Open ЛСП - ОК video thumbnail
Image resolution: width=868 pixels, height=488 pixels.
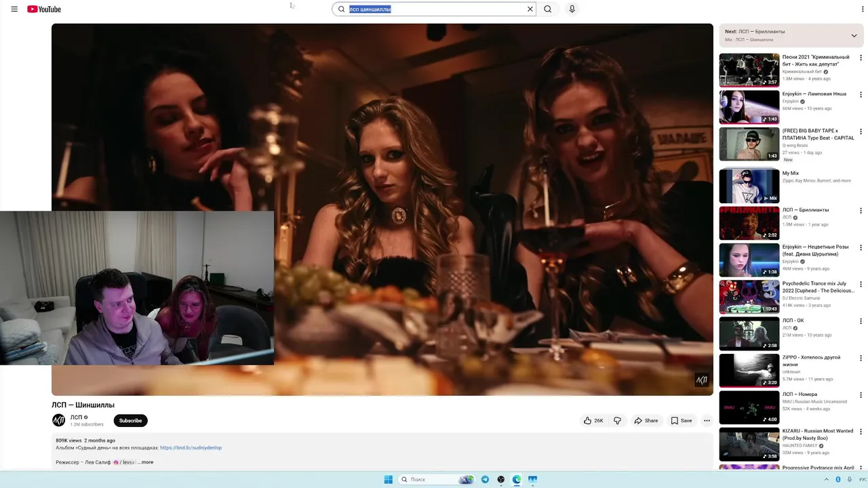[x=749, y=333]
